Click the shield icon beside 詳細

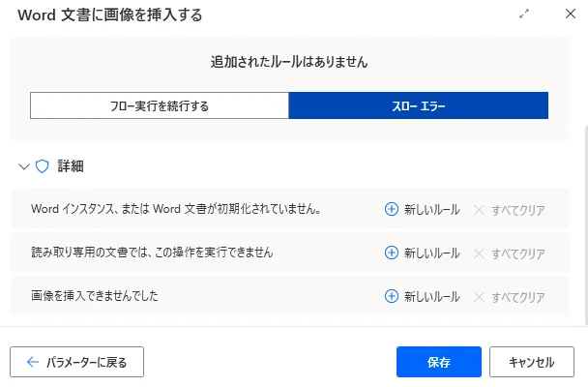[x=42, y=166]
